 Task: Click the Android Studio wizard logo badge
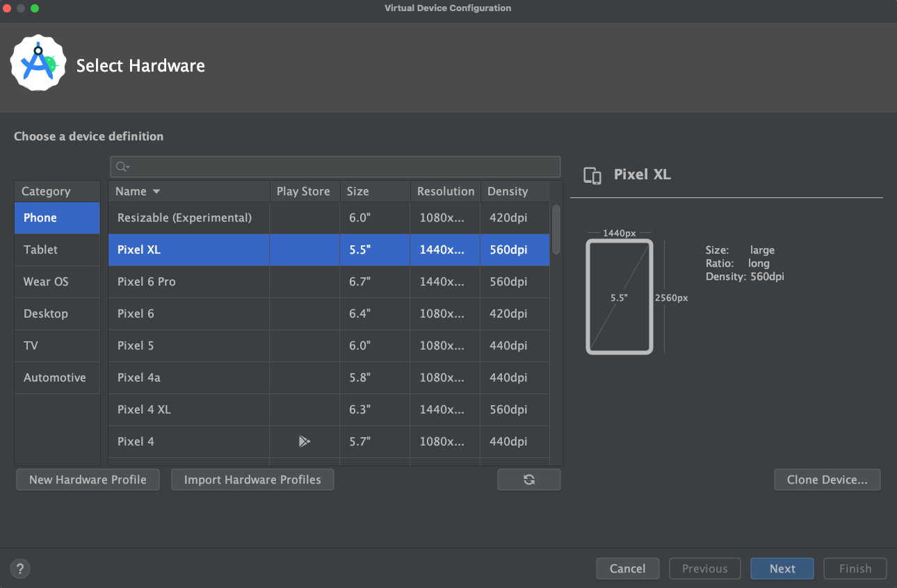(38, 63)
